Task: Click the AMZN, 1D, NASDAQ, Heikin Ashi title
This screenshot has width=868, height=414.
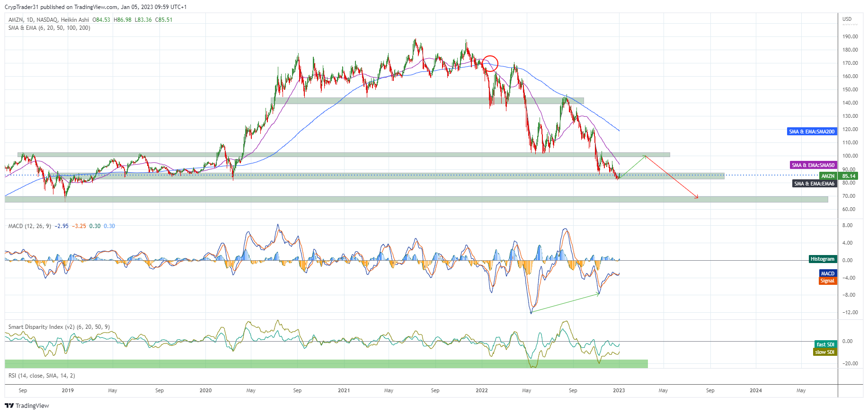Action: click(x=49, y=20)
